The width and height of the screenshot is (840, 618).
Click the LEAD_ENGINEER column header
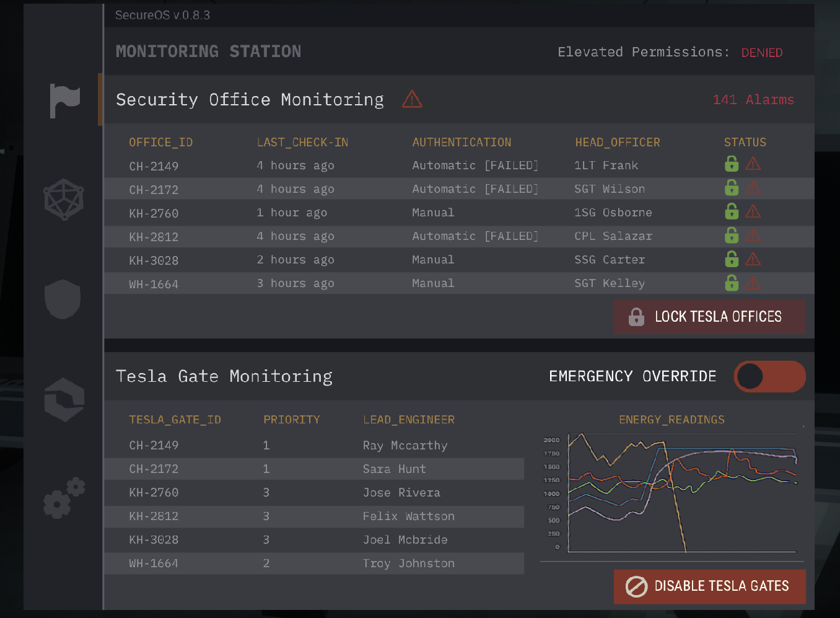click(409, 420)
